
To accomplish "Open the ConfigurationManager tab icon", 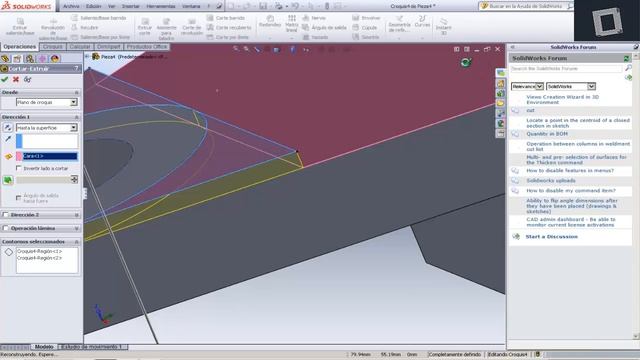I will click(x=29, y=59).
